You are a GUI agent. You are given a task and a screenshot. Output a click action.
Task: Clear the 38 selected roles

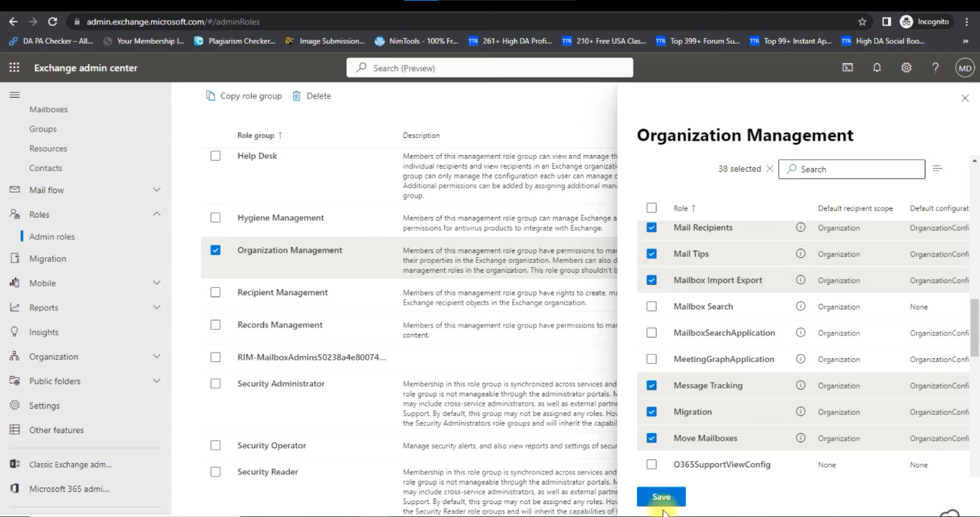click(770, 169)
